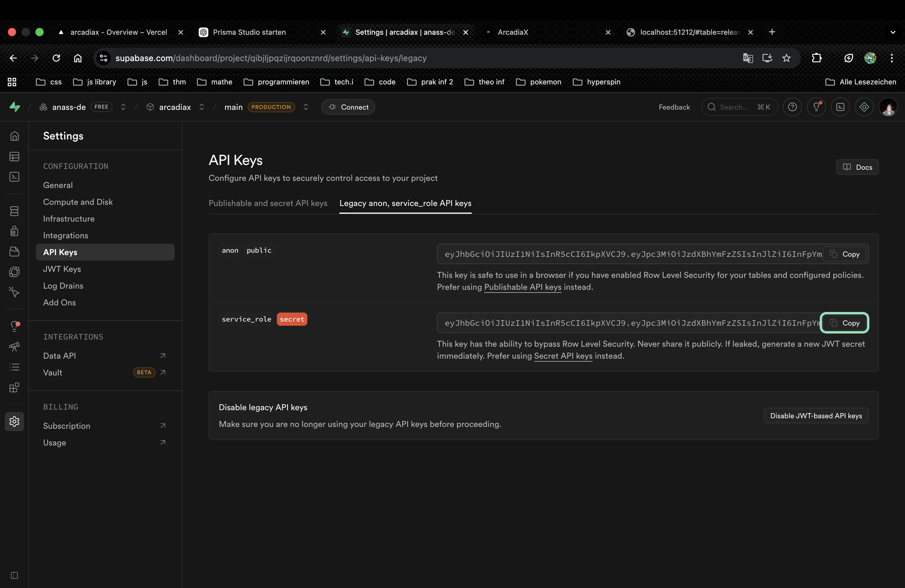Screen dimensions: 905x588
Task: Open the SQL Editor sidebar icon
Action: (14, 177)
